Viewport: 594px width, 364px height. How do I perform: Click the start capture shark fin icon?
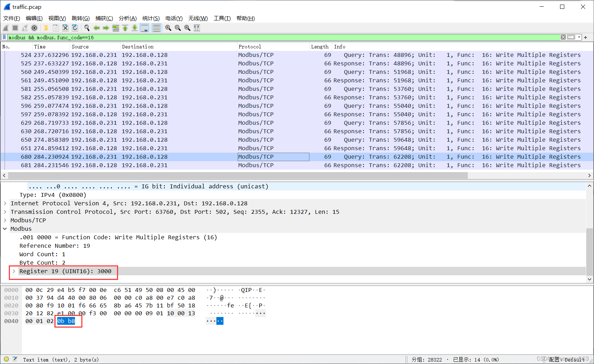6,28
